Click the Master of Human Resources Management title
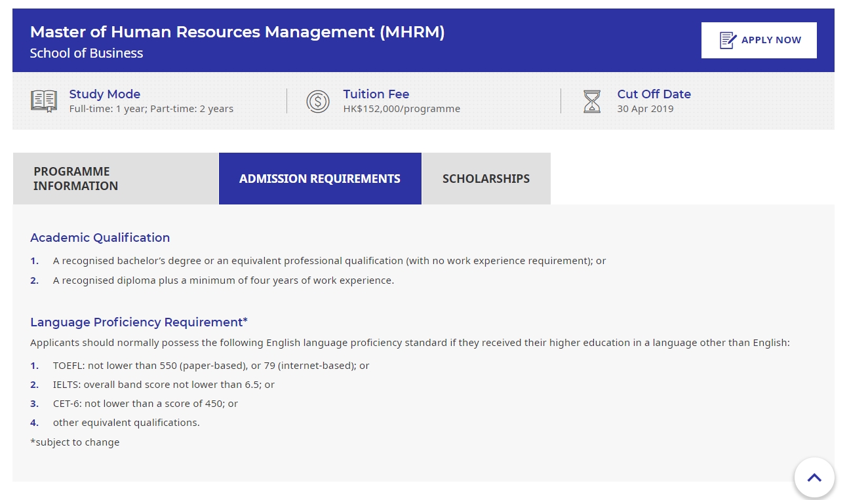Image resolution: width=868 pixels, height=500 pixels. point(237,32)
